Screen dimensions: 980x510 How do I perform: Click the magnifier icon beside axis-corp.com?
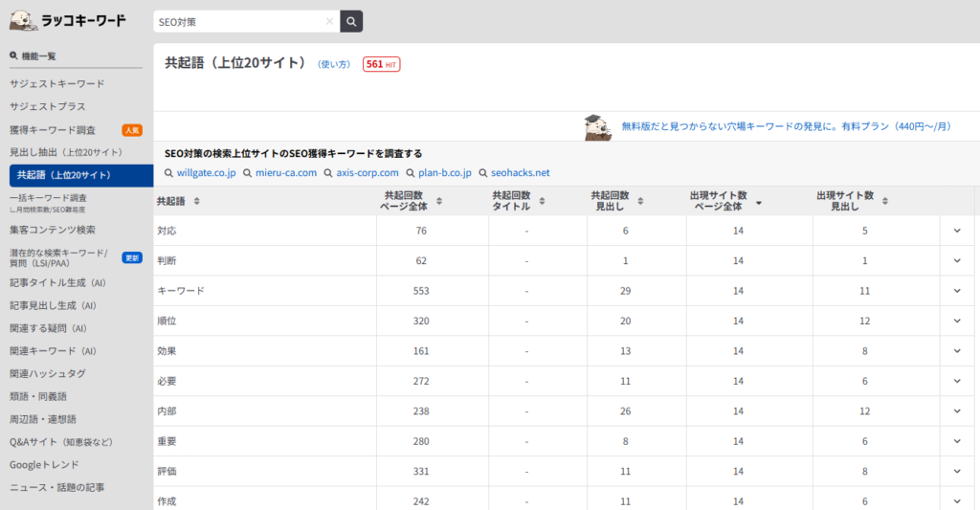coord(328,173)
